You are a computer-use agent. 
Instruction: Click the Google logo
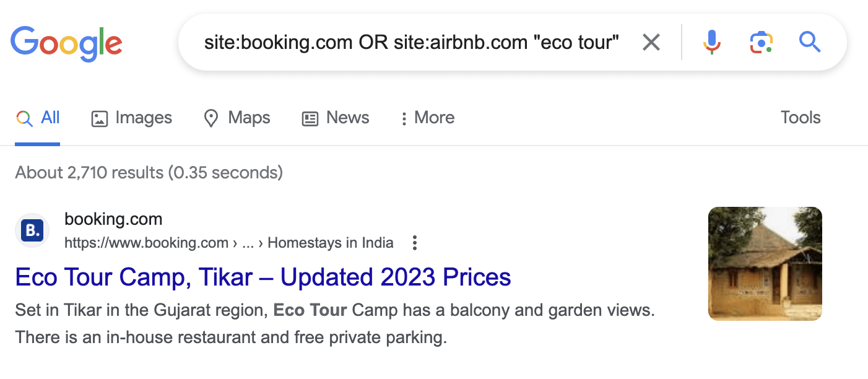point(66,43)
